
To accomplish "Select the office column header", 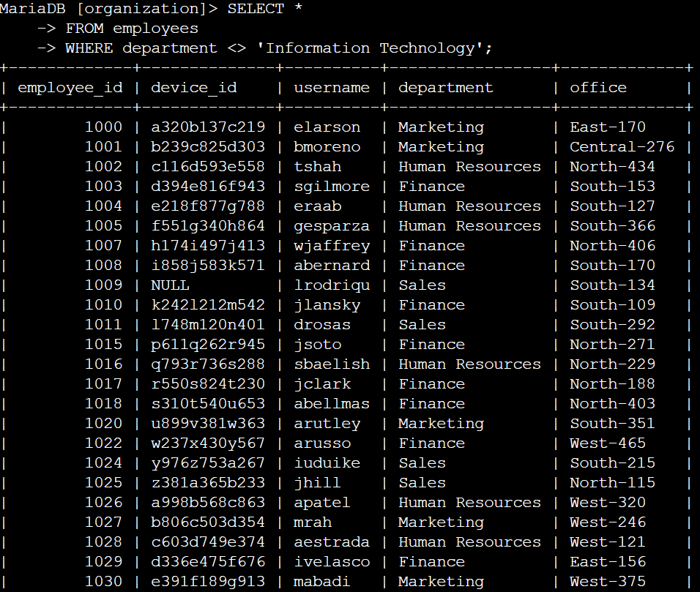I will click(598, 88).
